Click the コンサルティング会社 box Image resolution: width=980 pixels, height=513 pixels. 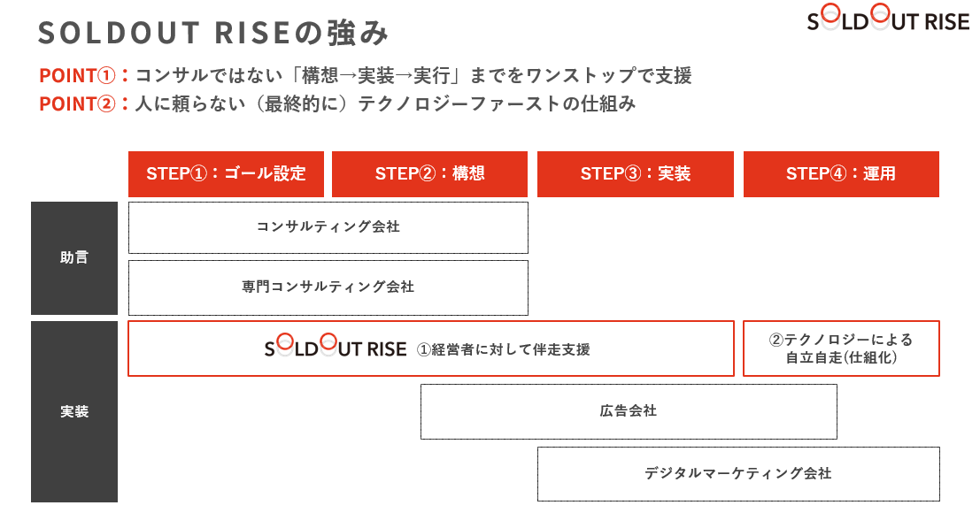click(x=328, y=227)
